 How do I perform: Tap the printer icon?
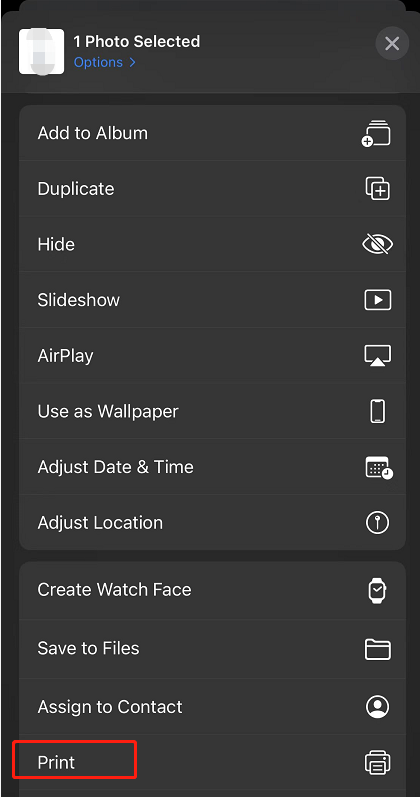tap(378, 763)
